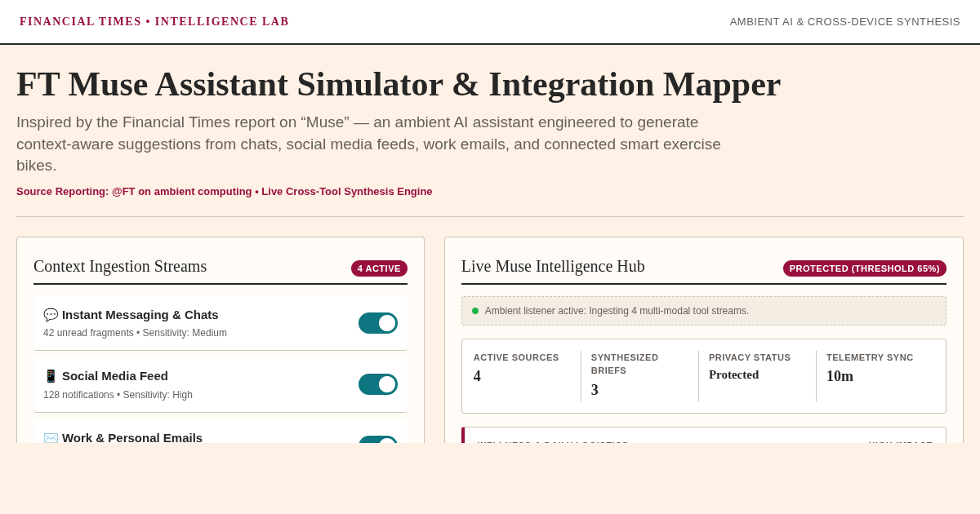Click Active Sources value 4
Viewport: 980px width, 514px height.
[477, 376]
